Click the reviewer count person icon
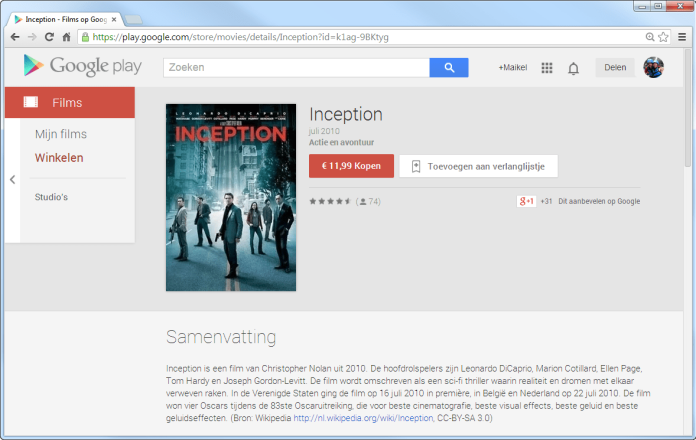Viewport: 696px width, 440px height. [363, 202]
